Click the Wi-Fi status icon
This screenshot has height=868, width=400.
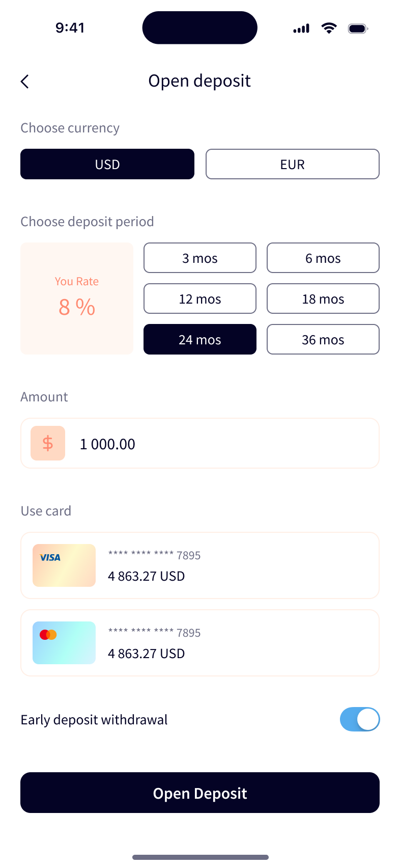329,29
